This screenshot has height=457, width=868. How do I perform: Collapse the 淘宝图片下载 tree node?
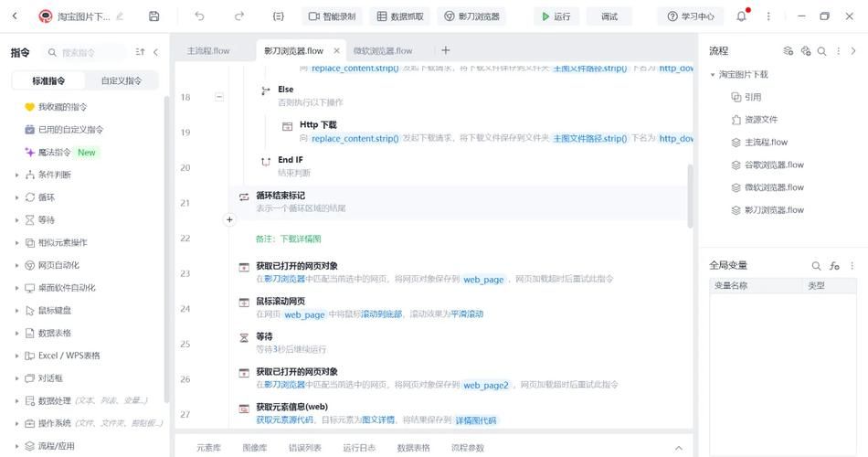point(713,74)
